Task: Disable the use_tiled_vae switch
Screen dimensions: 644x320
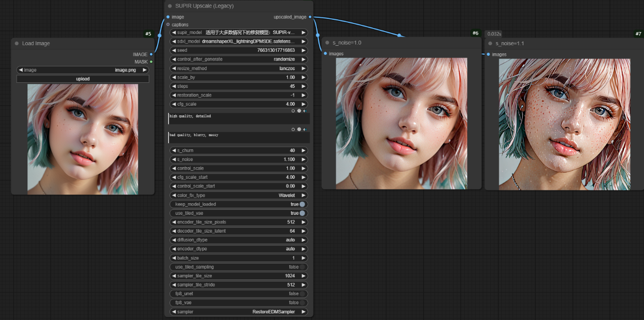Action: coord(302,213)
